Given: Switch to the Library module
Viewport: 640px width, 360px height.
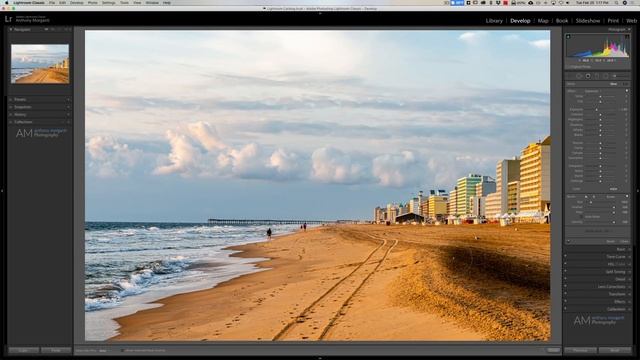Looking at the screenshot, I should point(494,21).
